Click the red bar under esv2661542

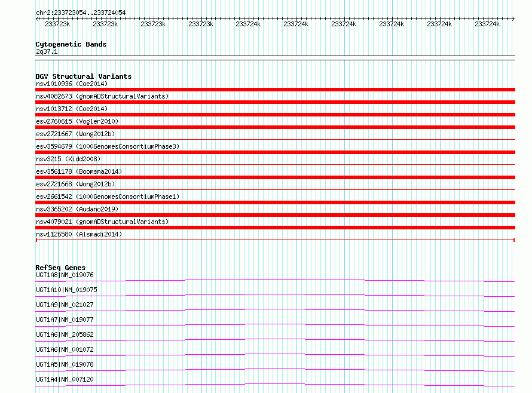coord(275,202)
